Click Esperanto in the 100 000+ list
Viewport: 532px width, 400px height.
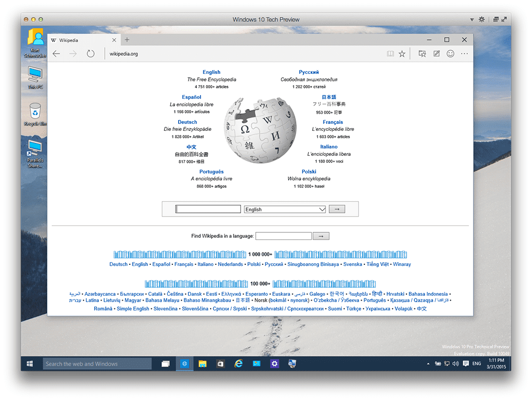click(256, 294)
